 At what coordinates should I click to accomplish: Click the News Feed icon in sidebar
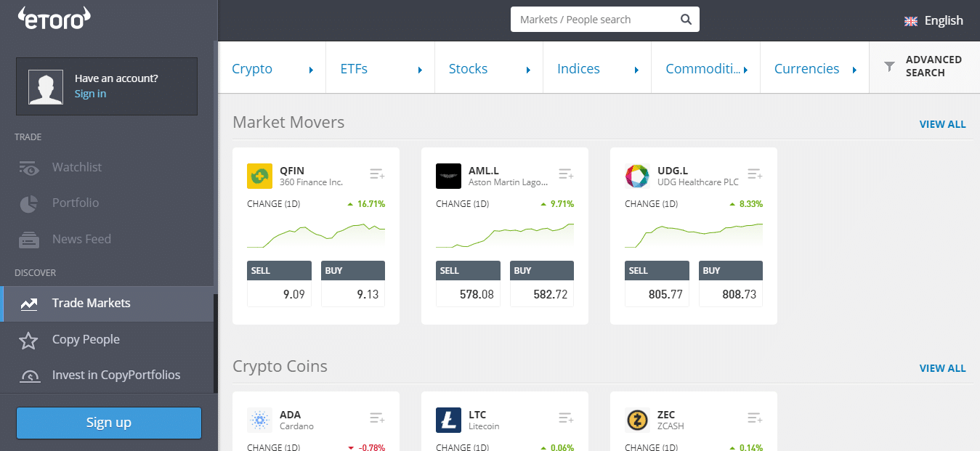[x=29, y=240]
